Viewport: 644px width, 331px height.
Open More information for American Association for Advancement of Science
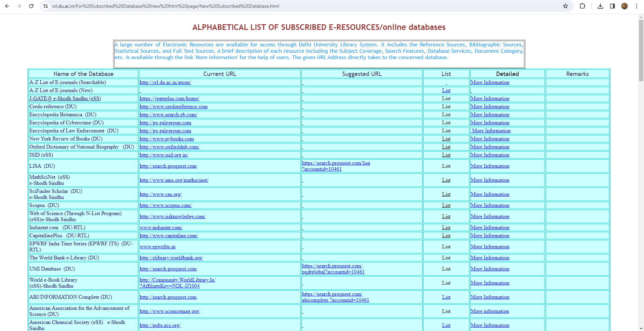[490, 311]
